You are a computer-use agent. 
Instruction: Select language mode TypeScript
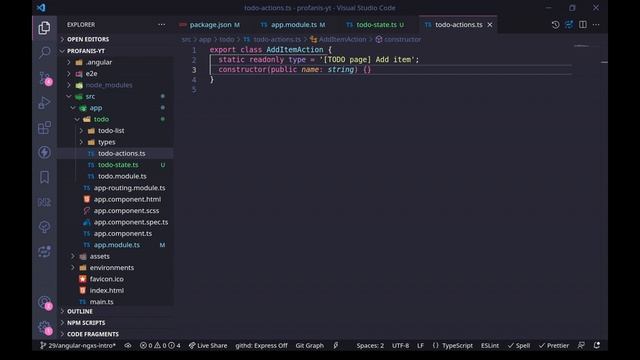pyautogui.click(x=452, y=345)
